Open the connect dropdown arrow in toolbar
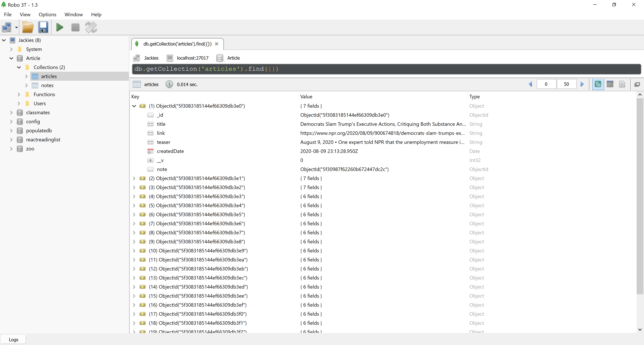This screenshot has width=644, height=345. click(x=16, y=27)
